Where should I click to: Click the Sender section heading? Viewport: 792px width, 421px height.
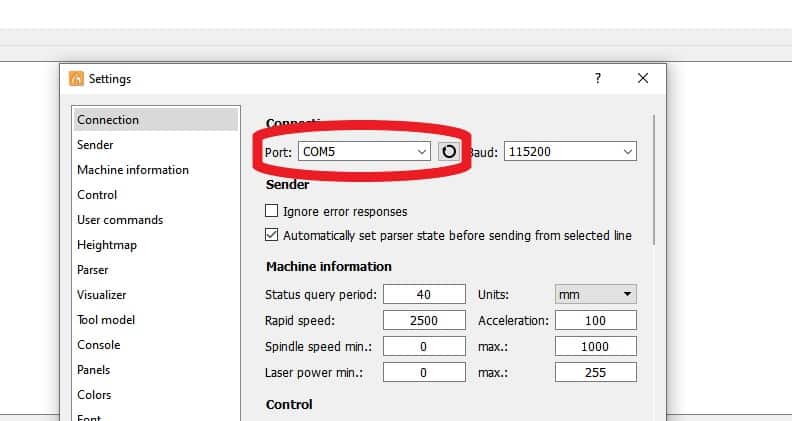click(287, 184)
